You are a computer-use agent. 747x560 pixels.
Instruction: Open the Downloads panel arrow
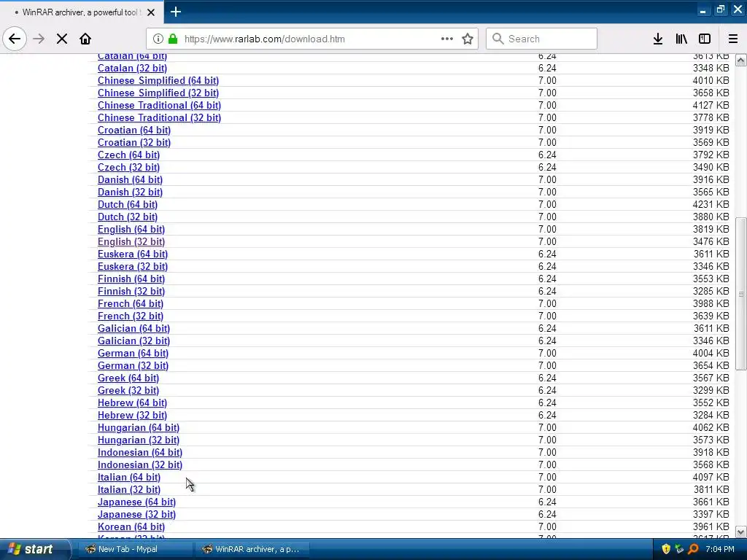pos(658,39)
